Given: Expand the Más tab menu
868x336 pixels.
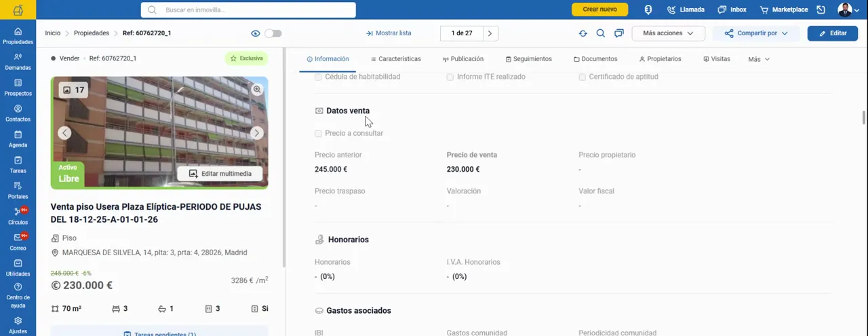Looking at the screenshot, I should [x=759, y=59].
